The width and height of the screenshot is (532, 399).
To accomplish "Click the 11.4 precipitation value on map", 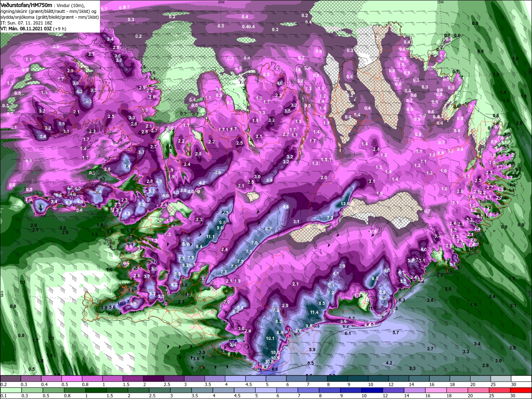I will tap(314, 312).
